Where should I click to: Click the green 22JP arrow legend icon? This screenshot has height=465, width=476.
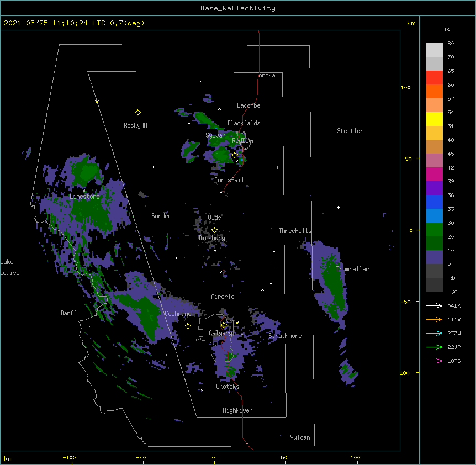434,347
